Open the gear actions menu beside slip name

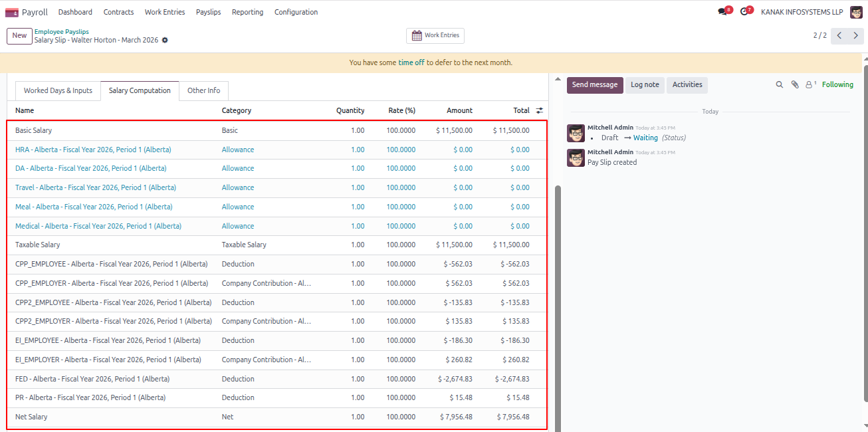[165, 40]
